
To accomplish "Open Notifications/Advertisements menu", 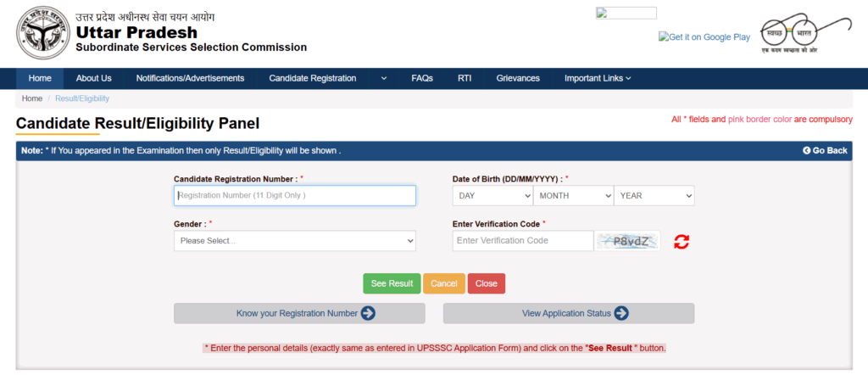I will (190, 78).
